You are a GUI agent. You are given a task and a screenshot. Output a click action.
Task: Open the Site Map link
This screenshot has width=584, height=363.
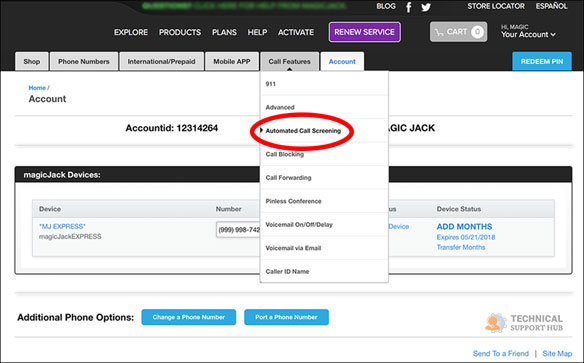[x=557, y=353]
